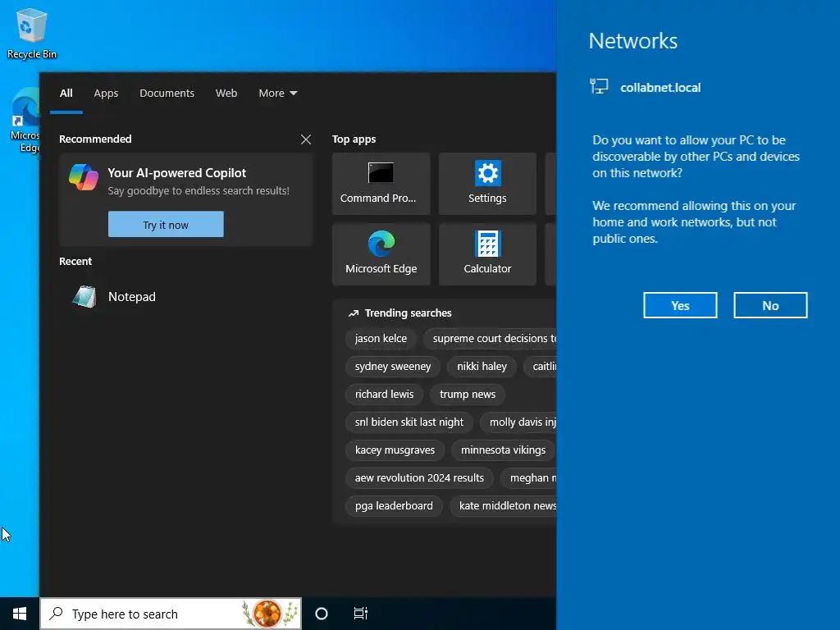Select the caitlin trending search chip
Image resolution: width=840 pixels, height=630 pixels.
pos(540,367)
